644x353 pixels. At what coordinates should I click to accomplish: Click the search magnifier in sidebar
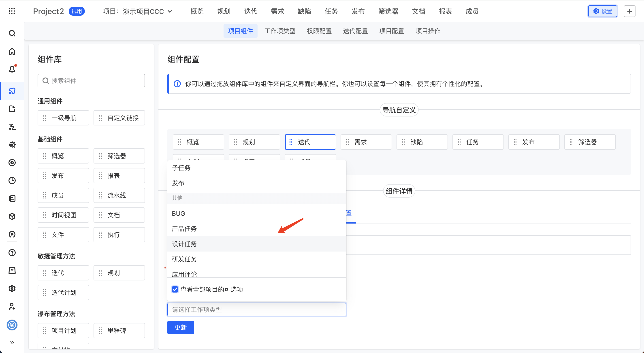click(x=12, y=33)
